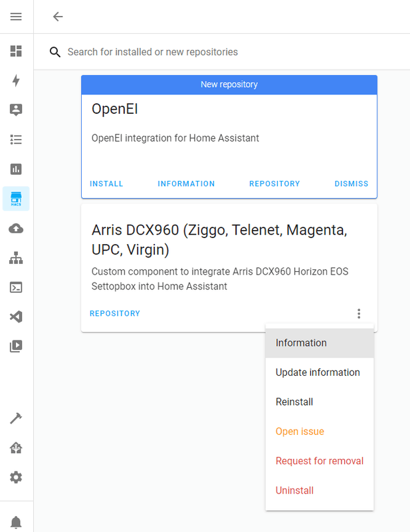The image size is (410, 532).
Task: Go back using the left arrow
Action: (58, 16)
